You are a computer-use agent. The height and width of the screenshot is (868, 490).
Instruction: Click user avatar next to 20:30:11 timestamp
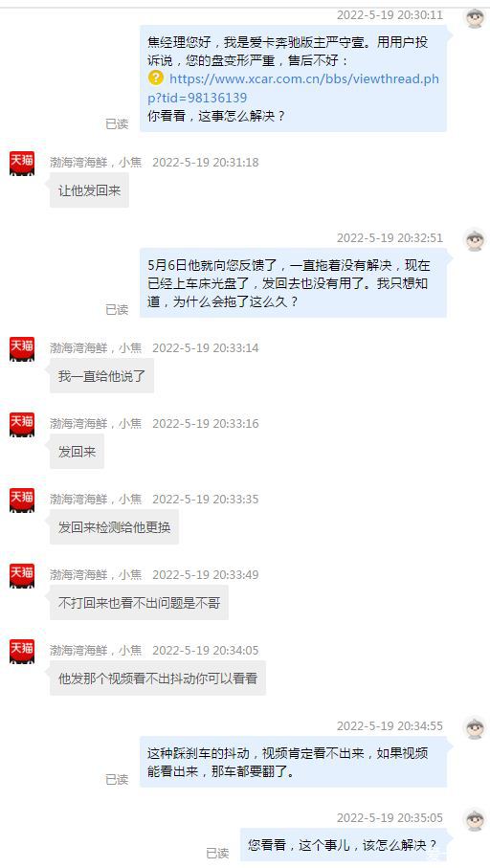coord(475,17)
